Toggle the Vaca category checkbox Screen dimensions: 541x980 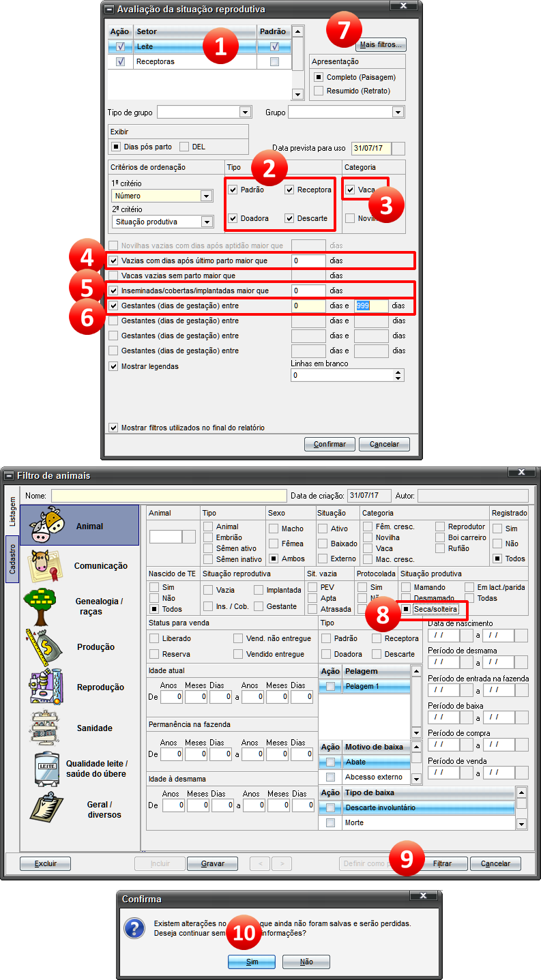point(350,190)
